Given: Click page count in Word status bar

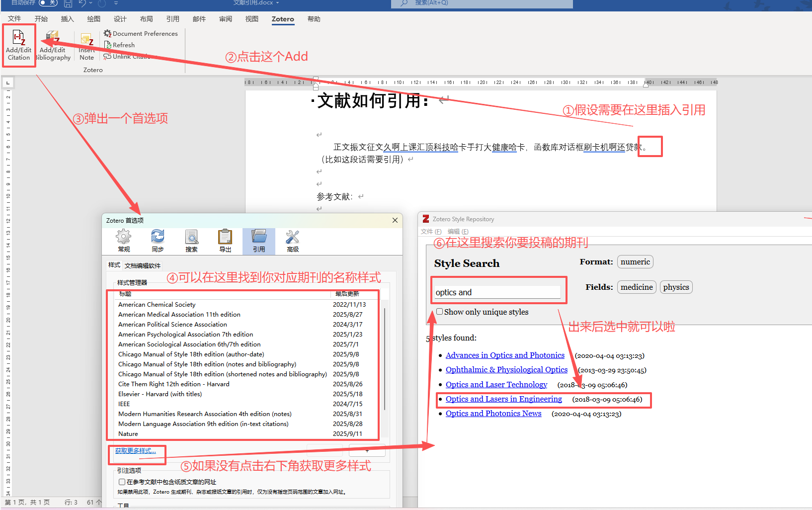Looking at the screenshot, I should tap(27, 503).
